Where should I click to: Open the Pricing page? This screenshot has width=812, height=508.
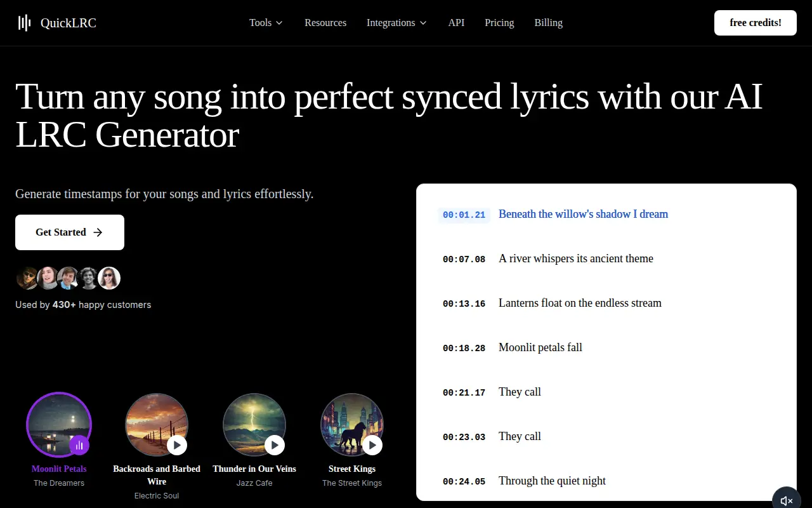[x=499, y=23]
